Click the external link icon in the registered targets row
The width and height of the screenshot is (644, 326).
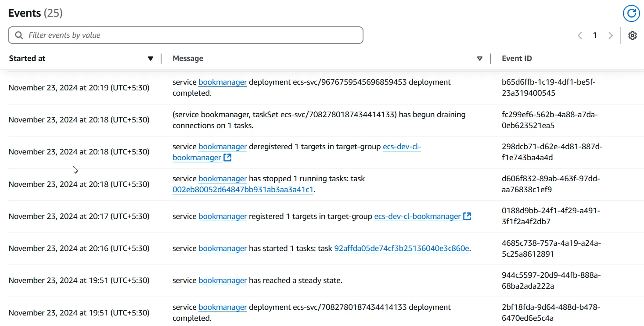467,216
